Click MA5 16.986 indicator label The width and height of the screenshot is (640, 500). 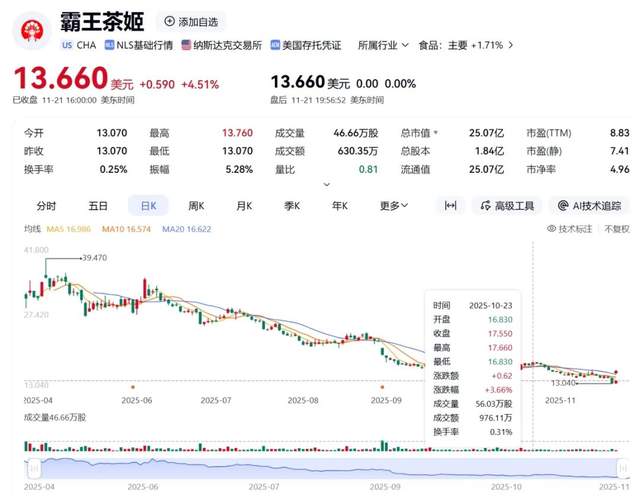click(x=69, y=229)
